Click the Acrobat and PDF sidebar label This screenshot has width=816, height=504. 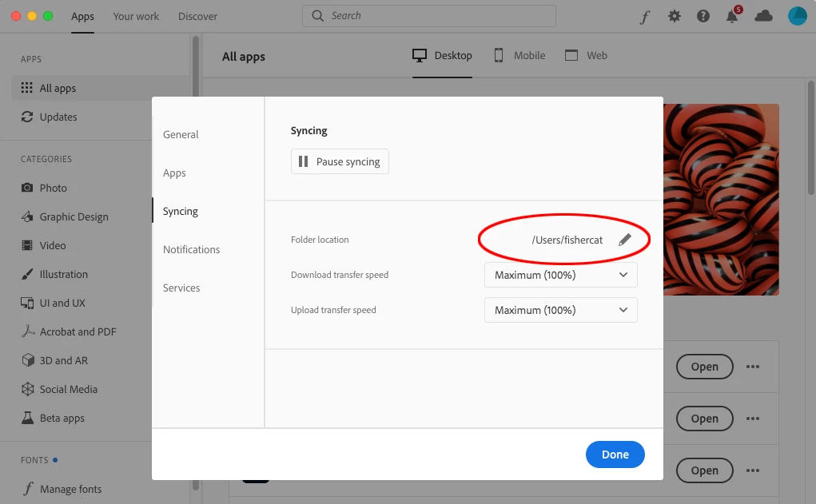78,331
